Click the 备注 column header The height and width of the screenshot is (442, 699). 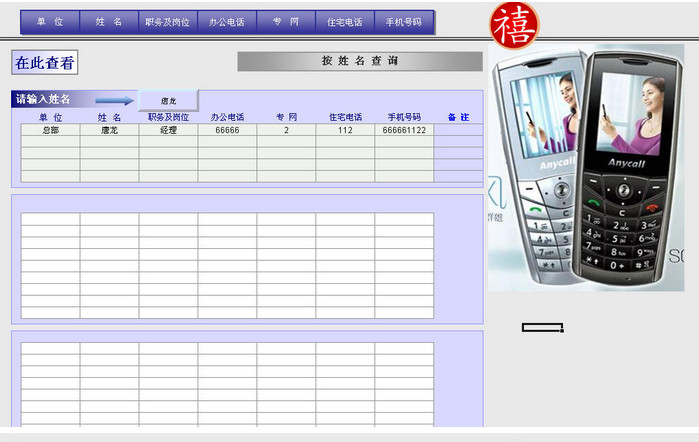coord(458,117)
